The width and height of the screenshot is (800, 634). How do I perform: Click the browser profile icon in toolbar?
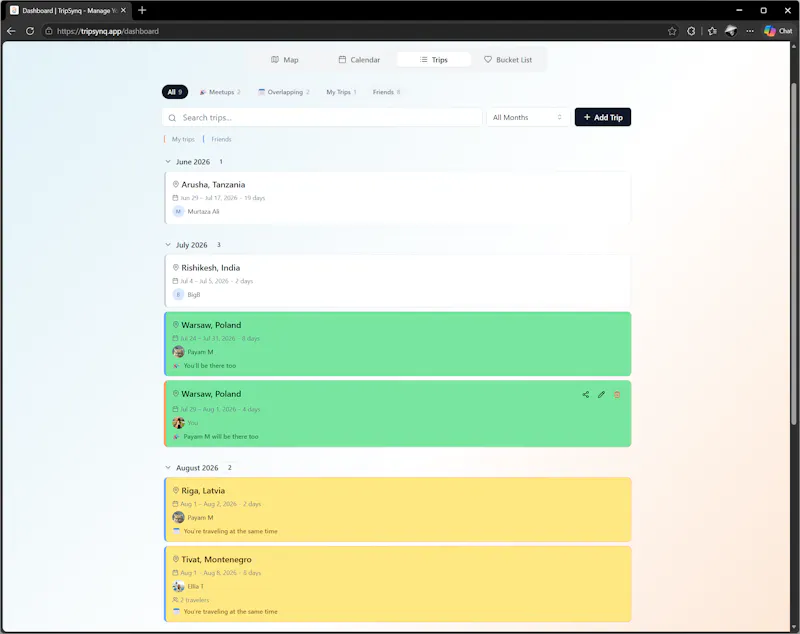click(731, 31)
